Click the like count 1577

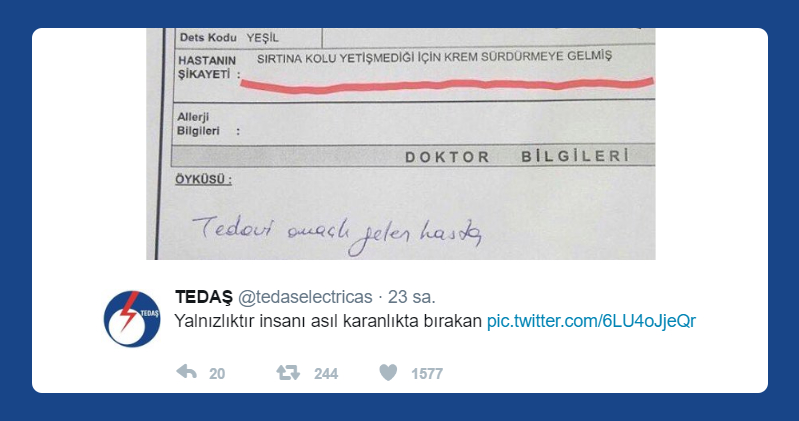427,374
